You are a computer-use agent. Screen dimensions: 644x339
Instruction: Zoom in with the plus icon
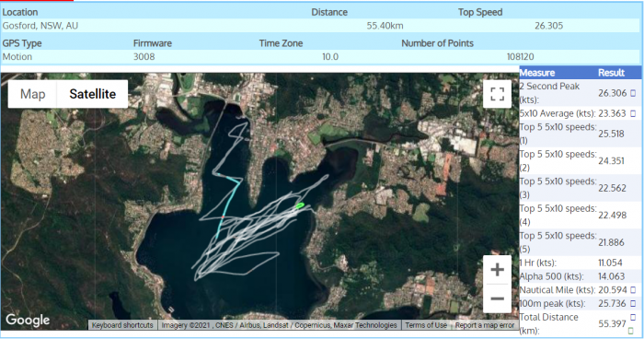[497, 270]
